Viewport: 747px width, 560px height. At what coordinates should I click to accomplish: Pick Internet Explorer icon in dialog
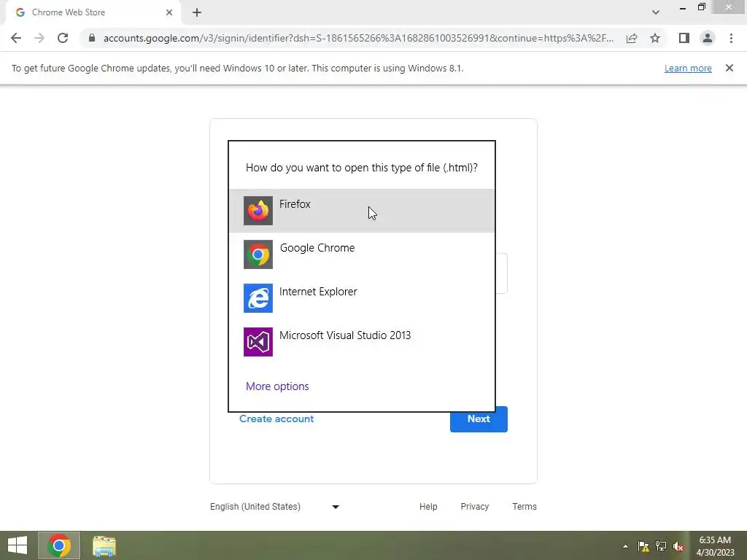(x=258, y=298)
